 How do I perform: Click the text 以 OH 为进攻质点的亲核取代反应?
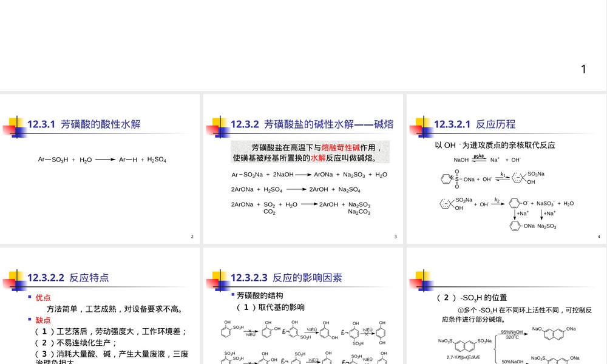pos(495,145)
